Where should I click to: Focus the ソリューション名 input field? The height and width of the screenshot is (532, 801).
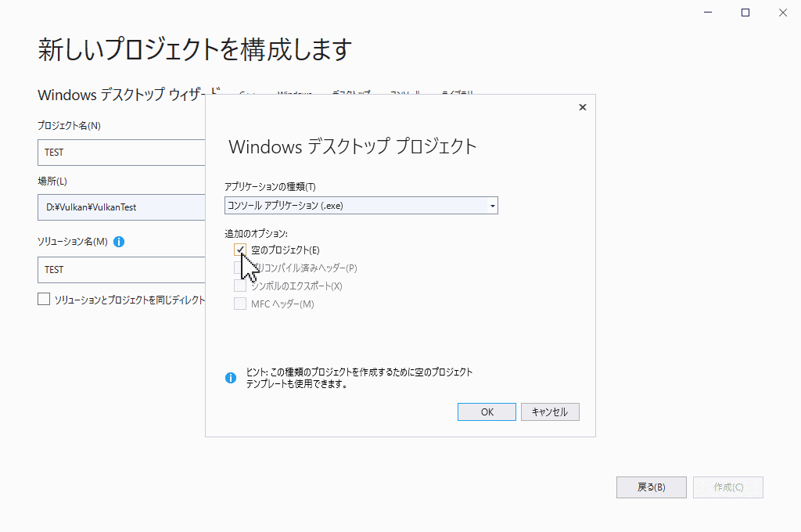pos(121,269)
